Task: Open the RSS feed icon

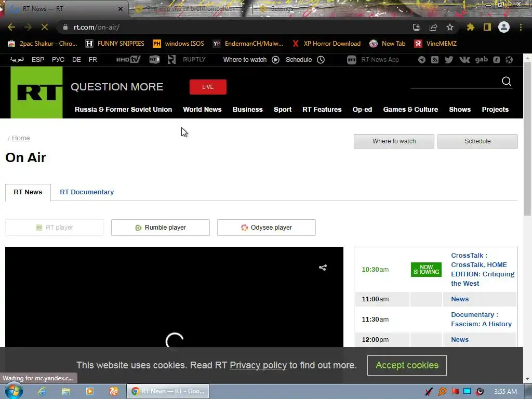Action: (x=435, y=60)
